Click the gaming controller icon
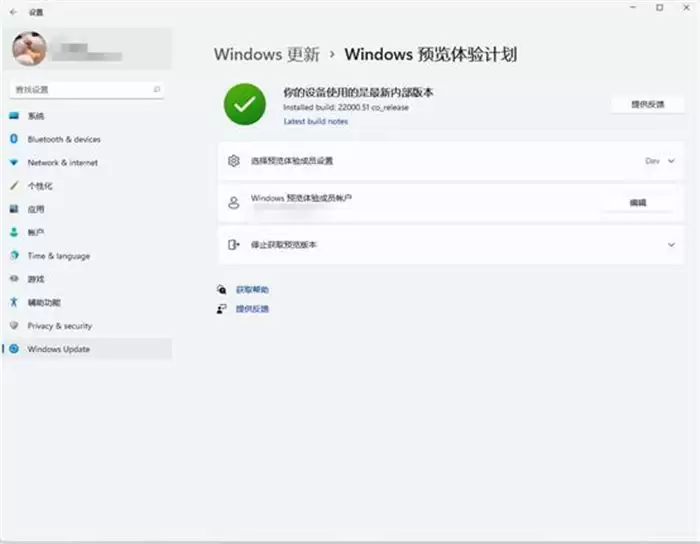This screenshot has height=544, width=700. pyautogui.click(x=14, y=278)
